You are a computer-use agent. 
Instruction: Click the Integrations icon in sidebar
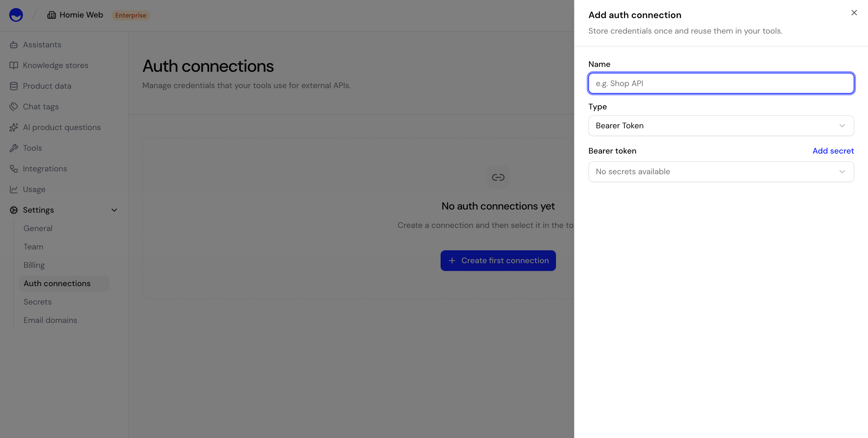pyautogui.click(x=13, y=169)
